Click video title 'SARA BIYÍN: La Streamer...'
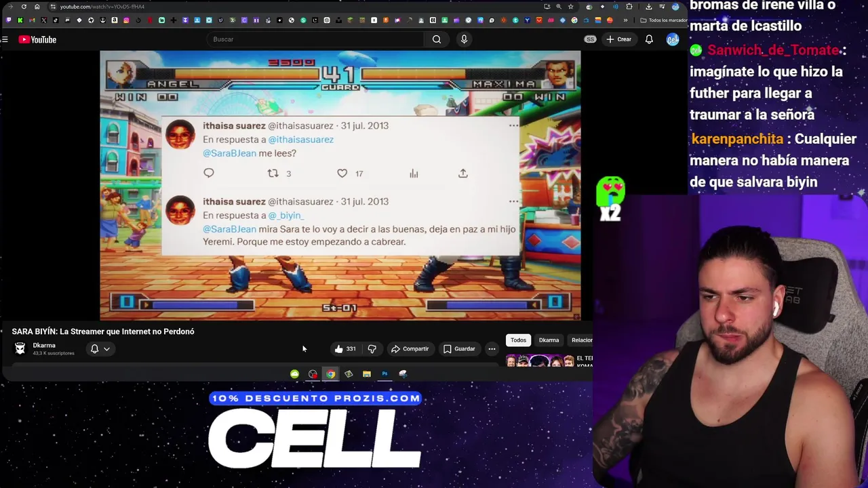The image size is (868, 488). click(x=103, y=331)
